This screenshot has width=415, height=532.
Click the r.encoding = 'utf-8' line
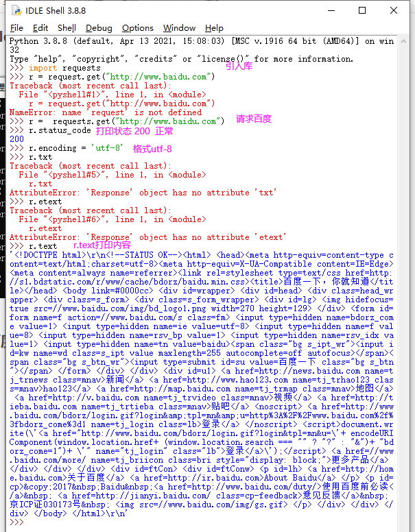click(67, 148)
